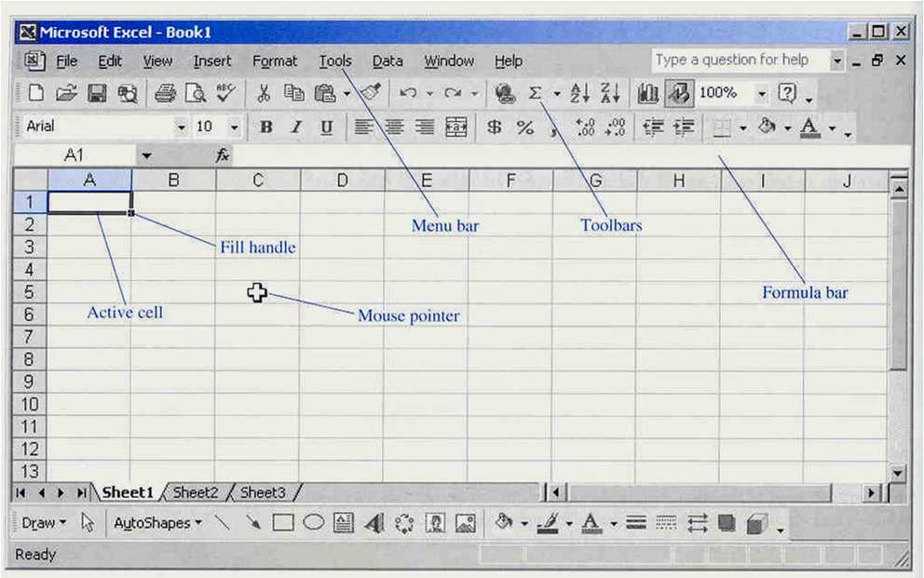
Task: Open the File menu
Action: (x=66, y=61)
